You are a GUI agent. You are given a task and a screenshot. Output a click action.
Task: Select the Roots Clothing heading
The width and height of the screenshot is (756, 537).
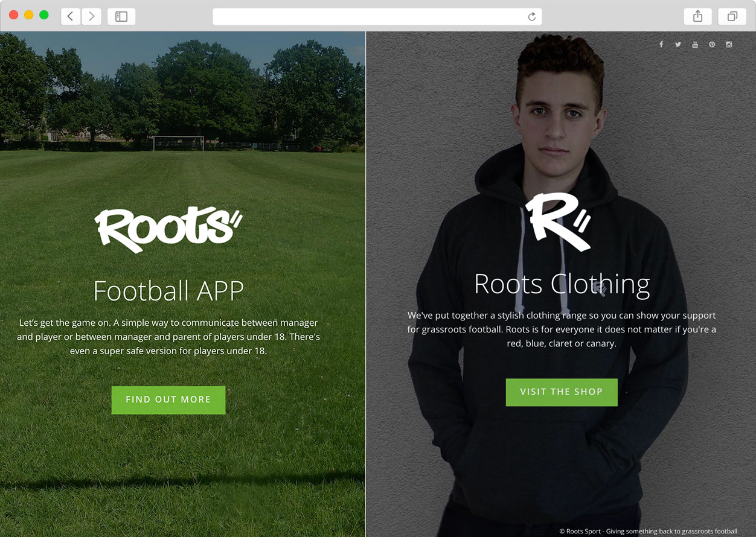562,284
